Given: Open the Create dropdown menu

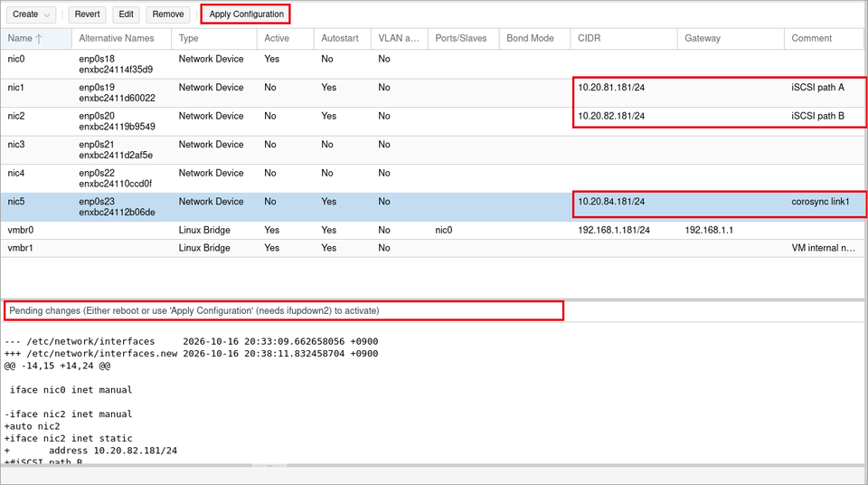Looking at the screenshot, I should click(31, 14).
